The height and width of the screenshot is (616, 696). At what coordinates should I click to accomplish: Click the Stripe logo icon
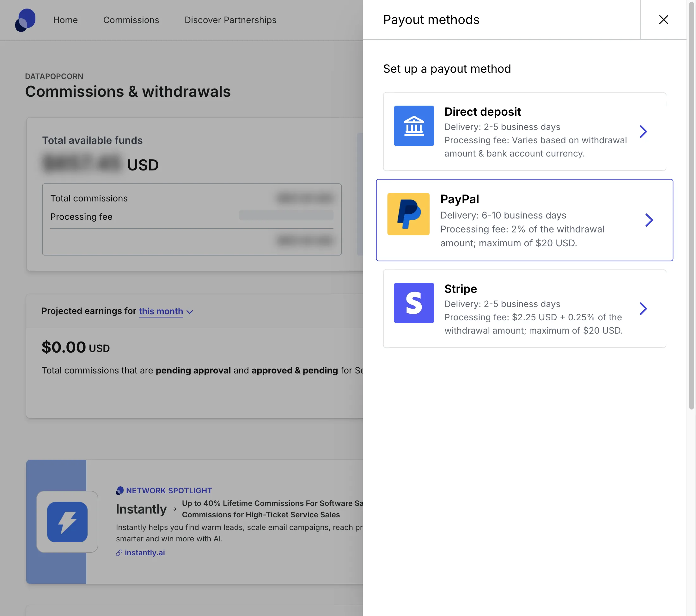point(414,303)
